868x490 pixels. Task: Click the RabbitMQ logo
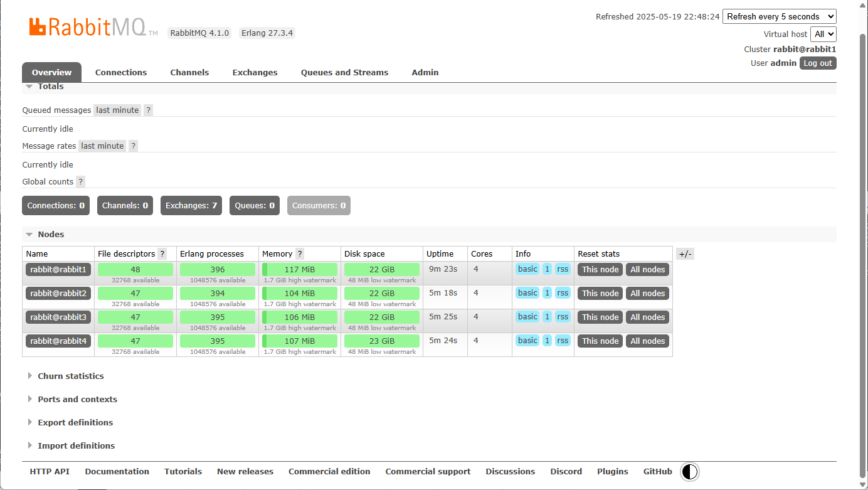pyautogui.click(x=93, y=27)
